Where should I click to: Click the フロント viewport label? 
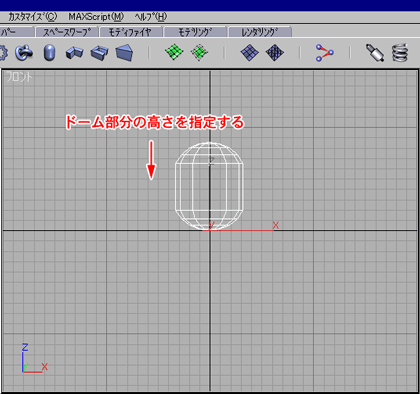tap(19, 77)
